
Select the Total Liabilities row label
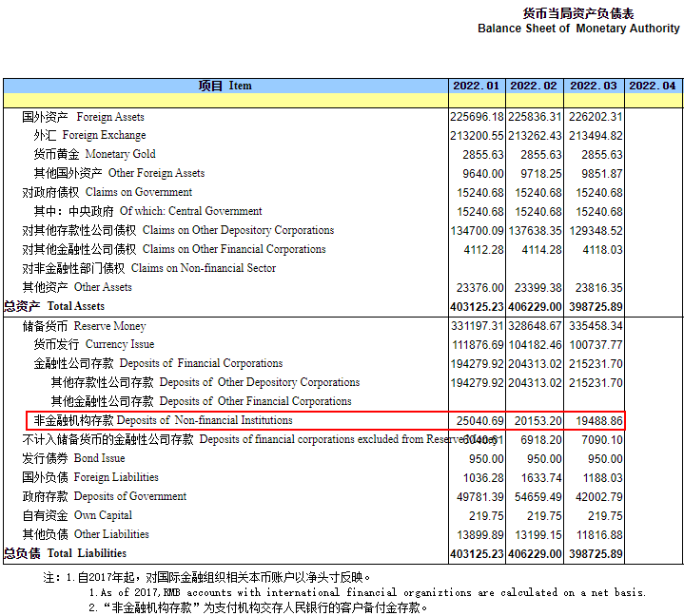[x=66, y=553]
